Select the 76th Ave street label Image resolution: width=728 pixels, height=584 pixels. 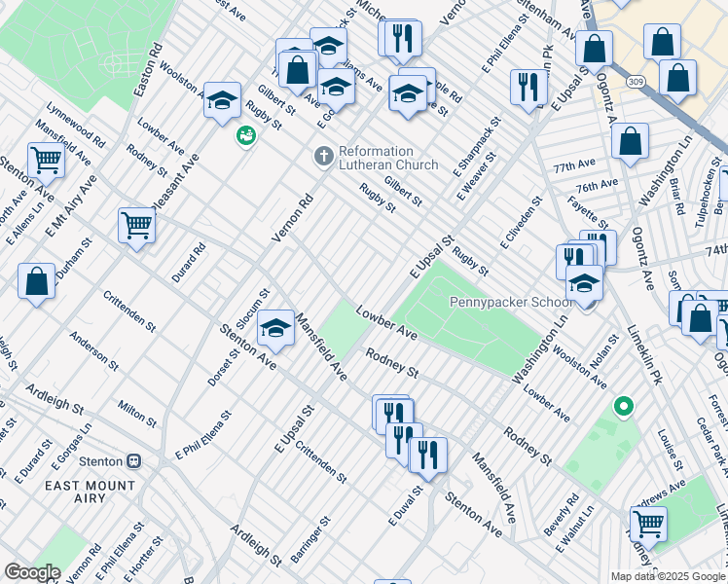[x=597, y=186]
